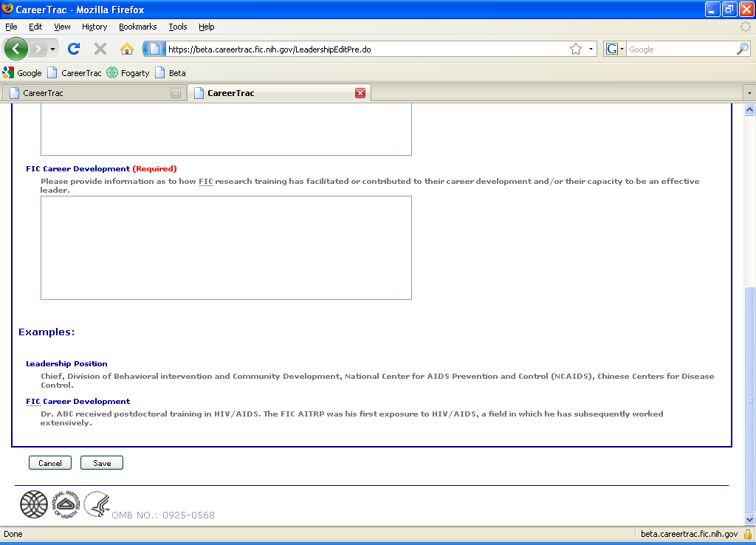This screenshot has height=545, width=756.
Task: Click the magnifying glass search icon
Action: (x=743, y=49)
